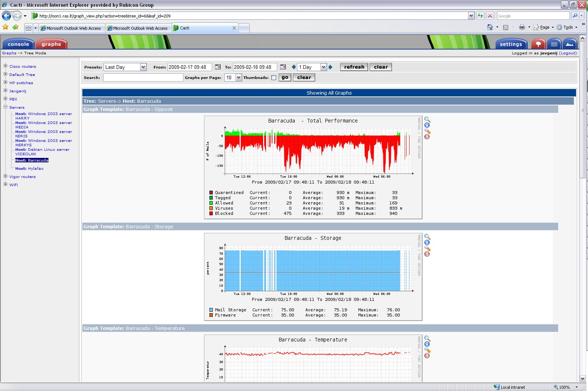The width and height of the screenshot is (588, 391).
Task: Shift time span forward with right arrow
Action: pyautogui.click(x=331, y=67)
